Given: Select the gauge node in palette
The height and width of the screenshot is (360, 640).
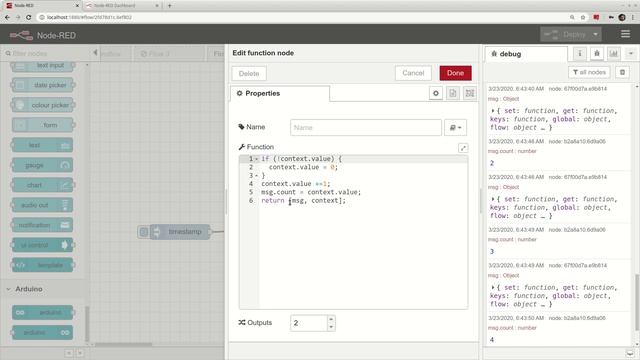Looking at the screenshot, I should (x=42, y=165).
